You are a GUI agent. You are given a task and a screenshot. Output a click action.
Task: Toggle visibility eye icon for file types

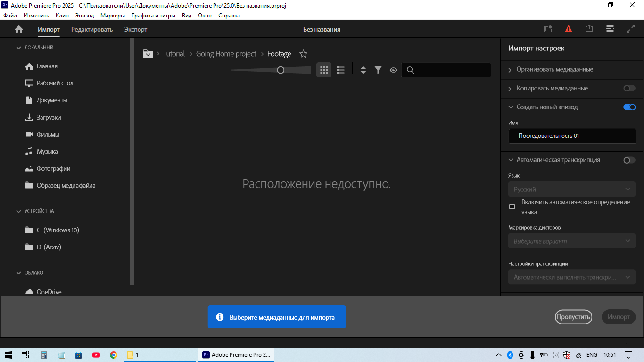(x=393, y=70)
